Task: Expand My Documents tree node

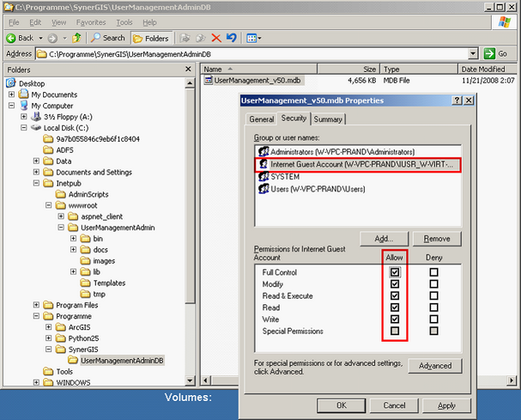Action: [11, 94]
